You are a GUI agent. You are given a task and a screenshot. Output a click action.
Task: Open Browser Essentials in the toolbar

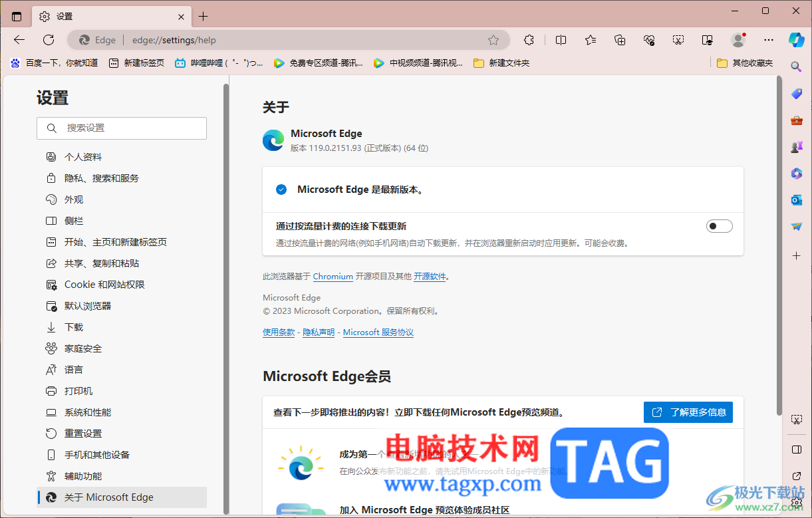(x=648, y=40)
